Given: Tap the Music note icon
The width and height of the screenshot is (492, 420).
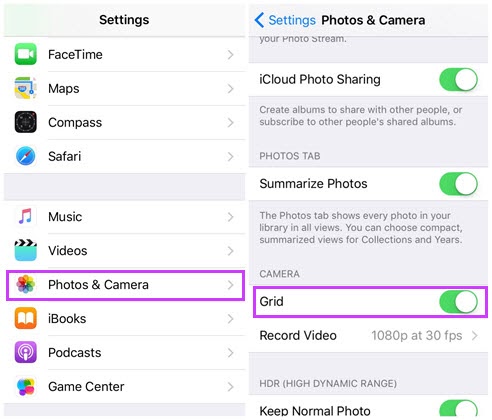Looking at the screenshot, I should [25, 217].
